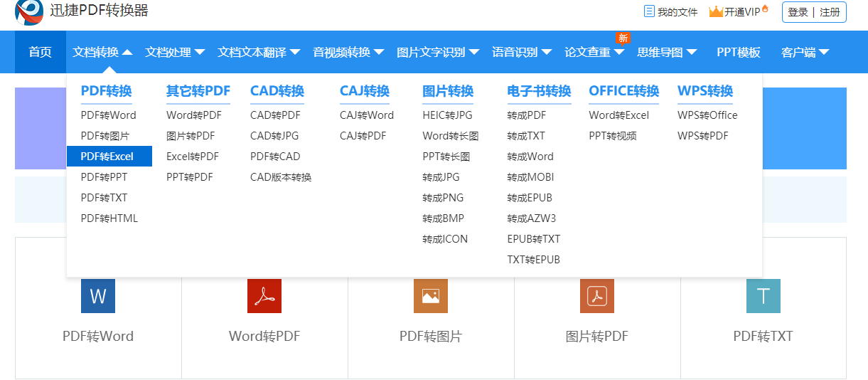
Task: Choose PDF转TXT in the dropdown menu
Action: point(104,198)
